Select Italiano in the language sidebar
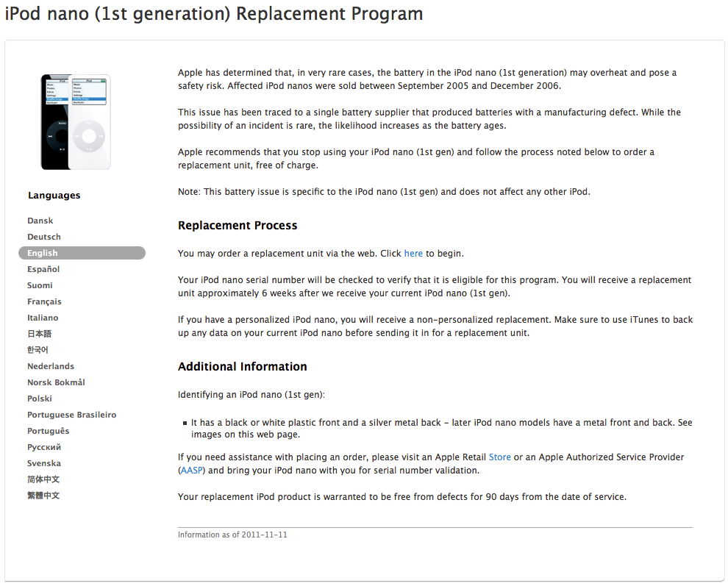This screenshot has width=728, height=586. (x=43, y=318)
